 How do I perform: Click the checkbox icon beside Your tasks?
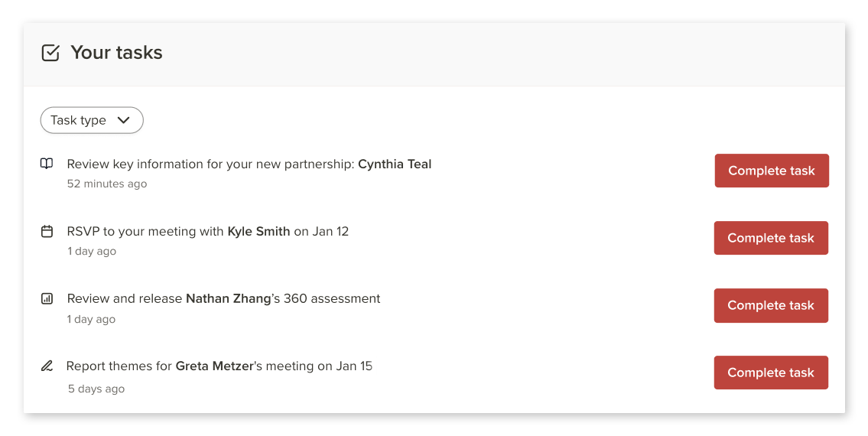tap(50, 53)
